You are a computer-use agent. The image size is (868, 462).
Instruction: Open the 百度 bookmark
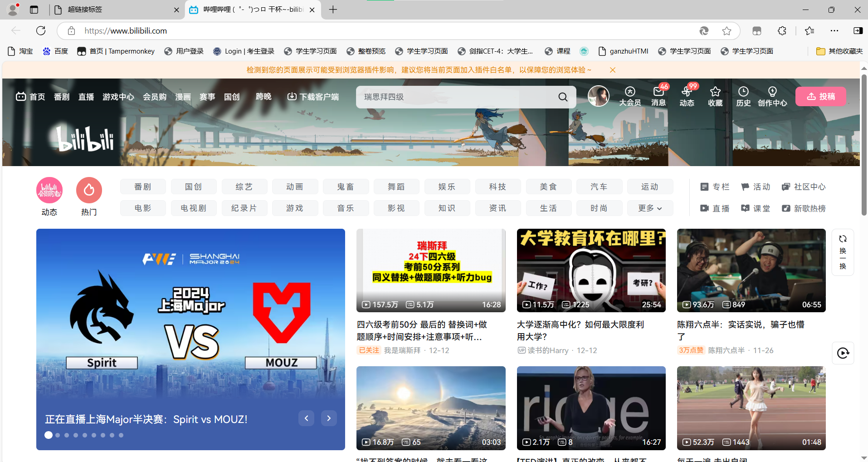[x=55, y=51]
